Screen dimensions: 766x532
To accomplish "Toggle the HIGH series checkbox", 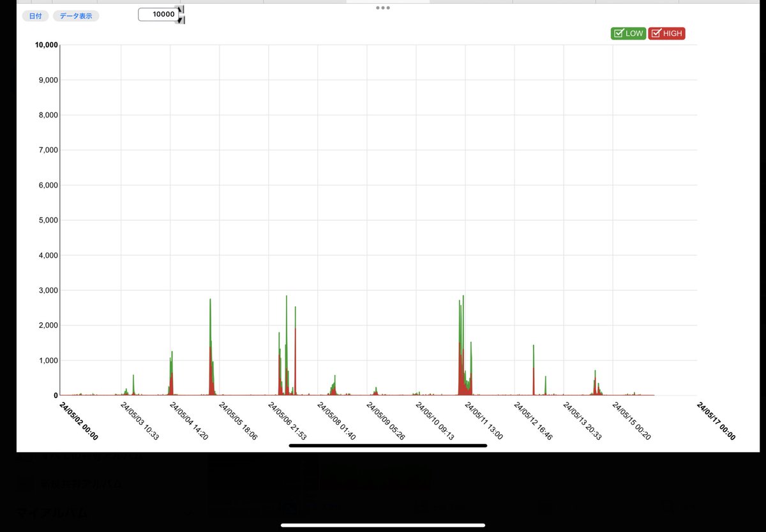I will click(666, 34).
